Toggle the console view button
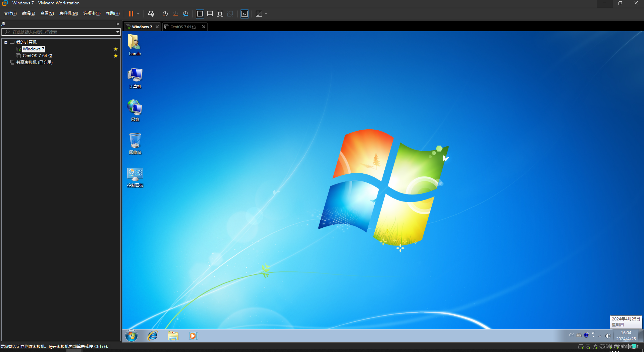This screenshot has height=352, width=644. pos(245,14)
